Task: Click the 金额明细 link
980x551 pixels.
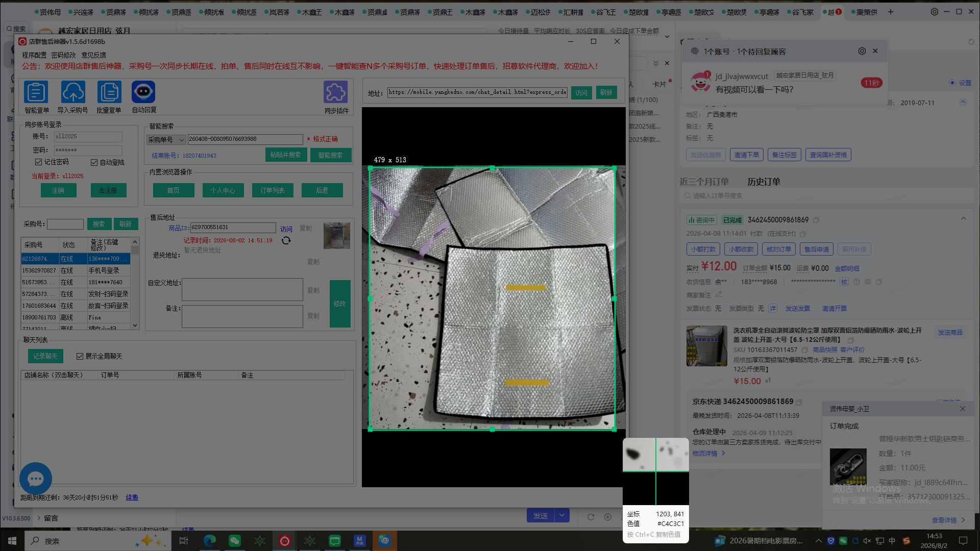Action: click(x=847, y=268)
